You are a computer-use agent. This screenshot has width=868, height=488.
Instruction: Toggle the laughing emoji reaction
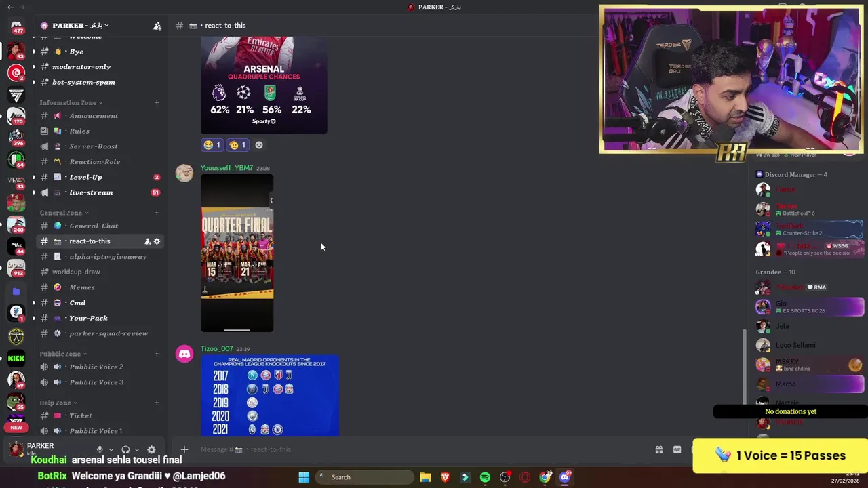click(212, 145)
